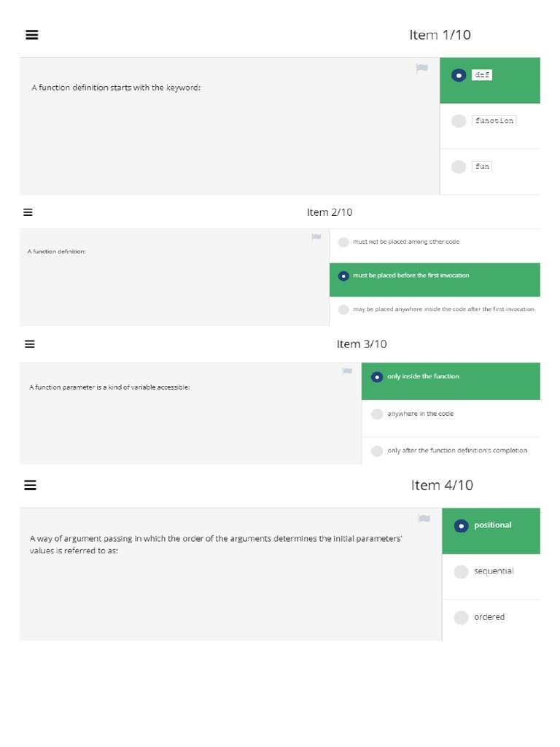The width and height of the screenshot is (560, 747).
Task: Open hamburger menu beside Item 3/10
Action: [x=30, y=344]
